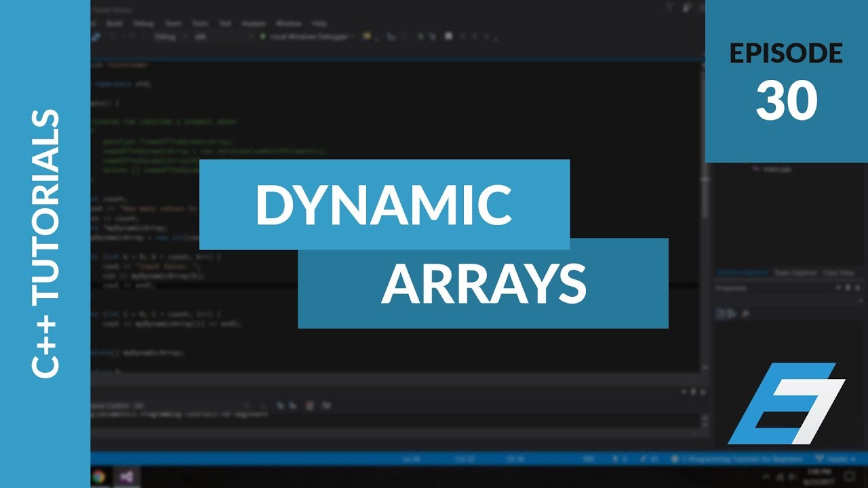Switch to the Class View tab
Image resolution: width=868 pixels, height=488 pixels.
837,272
